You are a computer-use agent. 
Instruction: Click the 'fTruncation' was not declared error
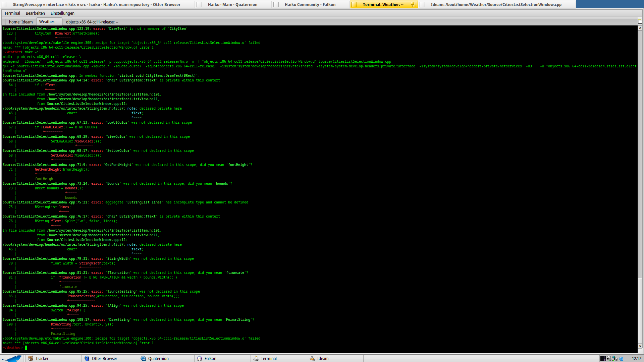coord(125,273)
